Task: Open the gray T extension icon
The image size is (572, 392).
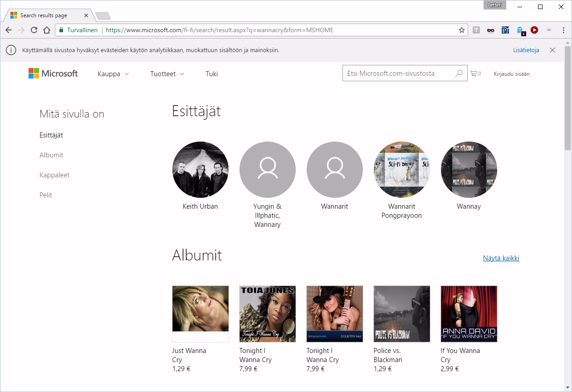Action: [476, 30]
